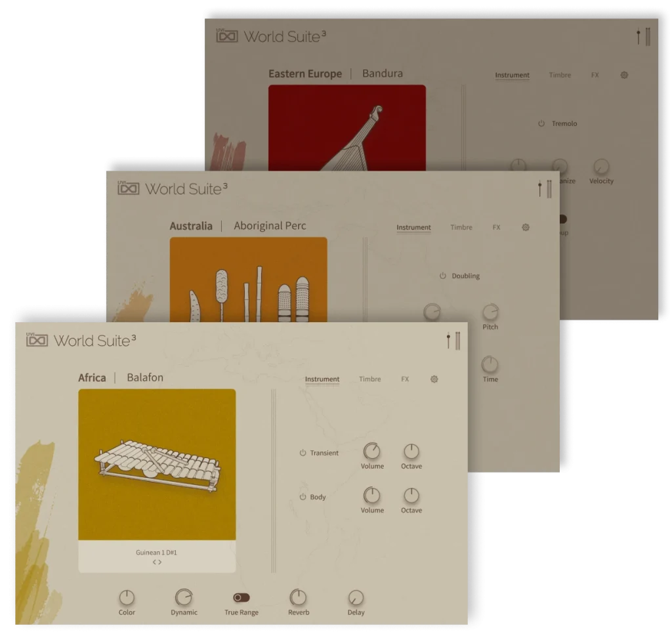672x634 pixels.
Task: Click the Guinean 1 D#1 preset arrows
Action: pyautogui.click(x=157, y=562)
